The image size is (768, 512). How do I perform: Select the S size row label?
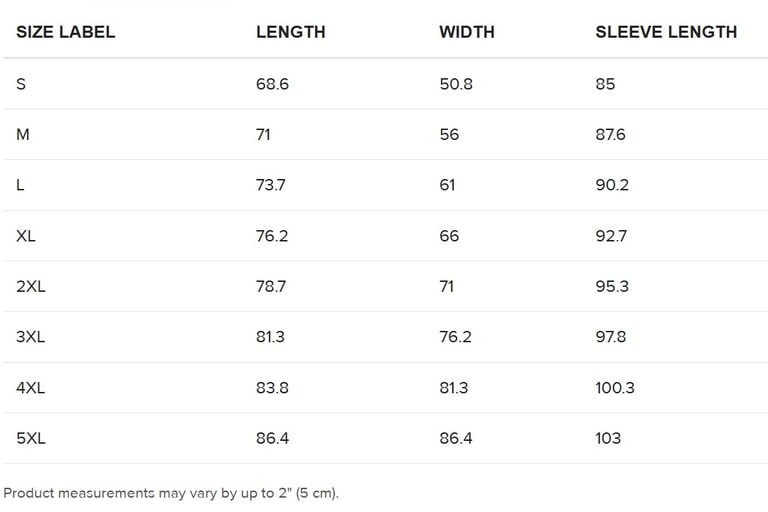click(x=21, y=84)
